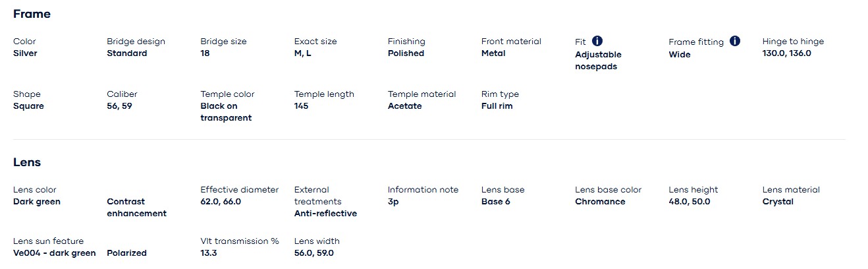This screenshot has height=269, width=868.
Task: Click the Lens section heading
Action: 27,162
